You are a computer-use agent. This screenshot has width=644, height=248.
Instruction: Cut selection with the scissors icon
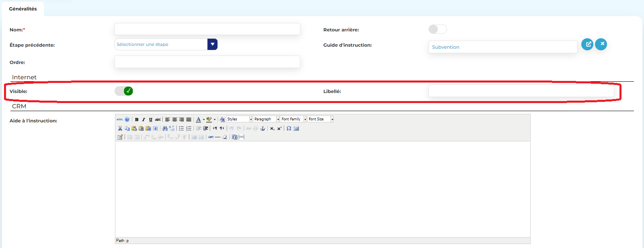[120, 128]
